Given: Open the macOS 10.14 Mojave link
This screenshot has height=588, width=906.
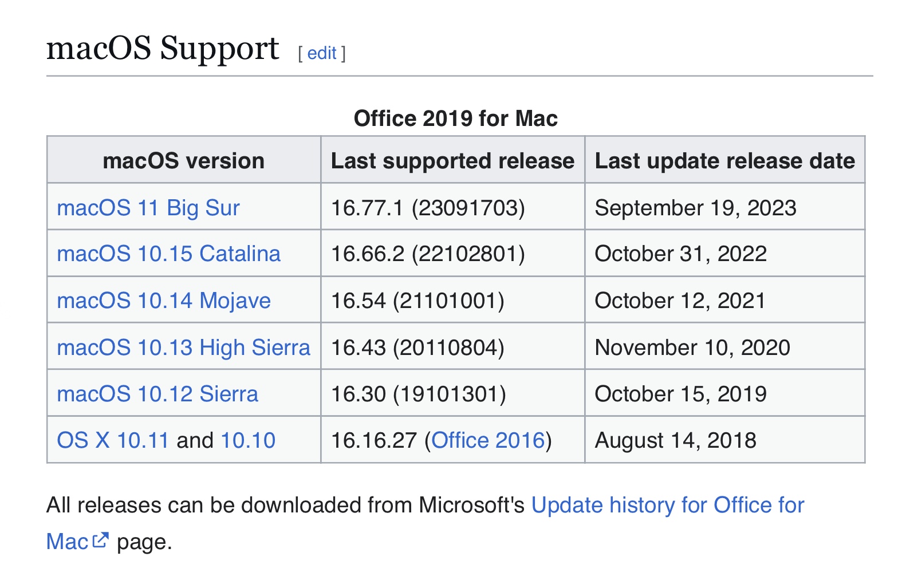Looking at the screenshot, I should 164,301.
